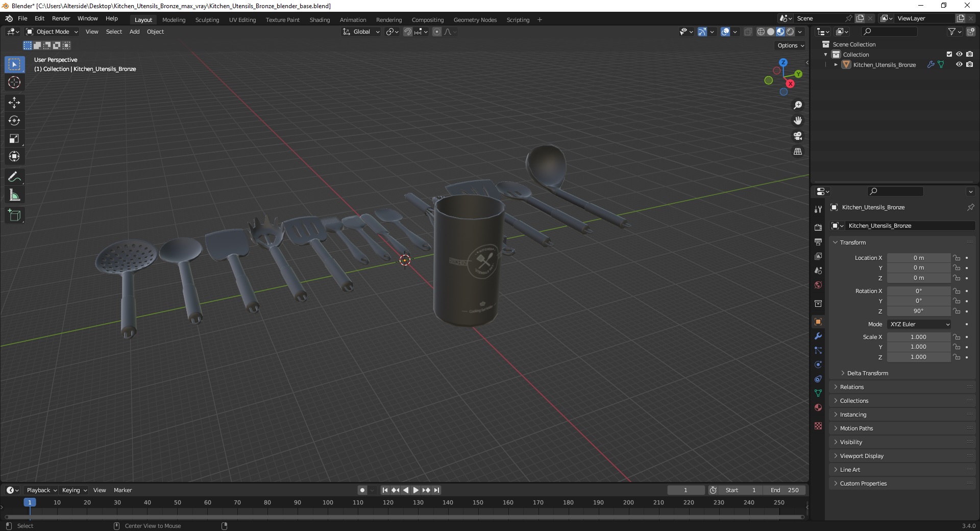The width and height of the screenshot is (980, 531).
Task: Activate the Move tool
Action: click(x=14, y=103)
